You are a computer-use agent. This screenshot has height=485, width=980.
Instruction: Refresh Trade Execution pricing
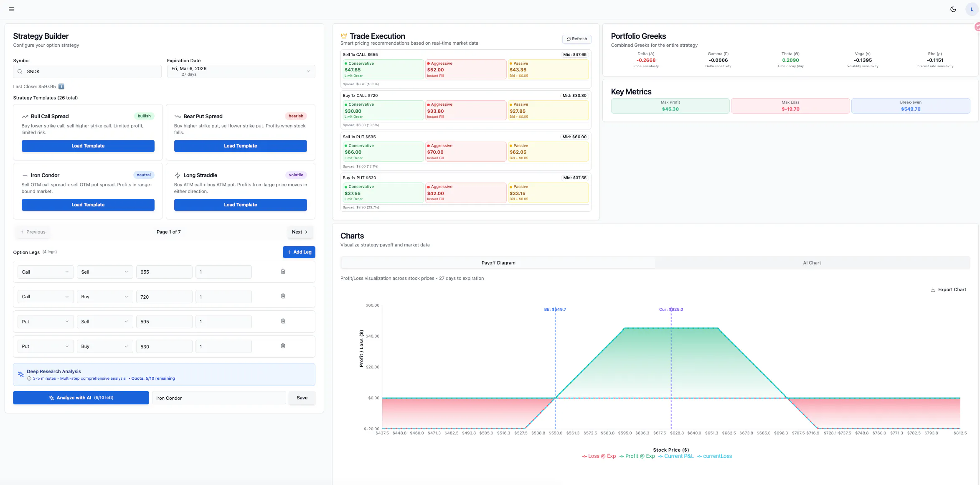[577, 39]
